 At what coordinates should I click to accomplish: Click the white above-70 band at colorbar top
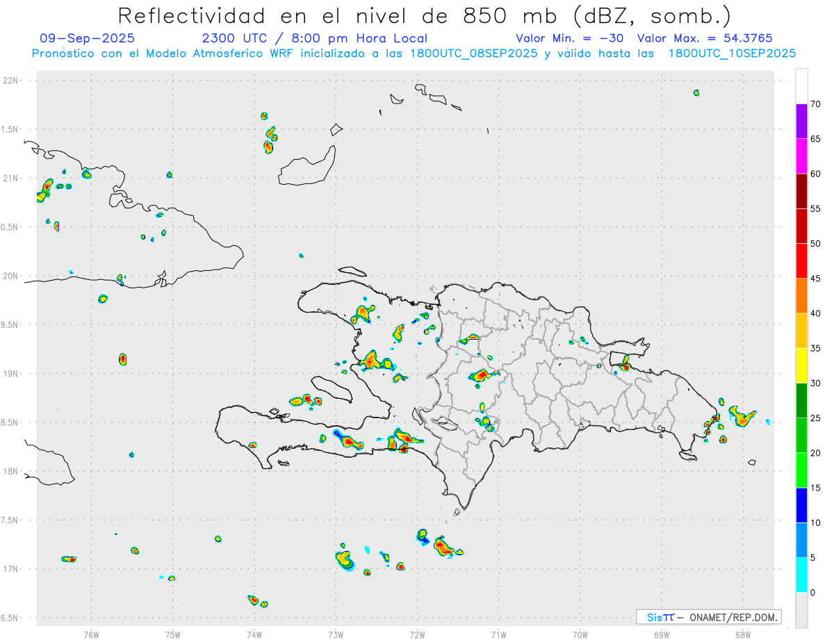(801, 86)
